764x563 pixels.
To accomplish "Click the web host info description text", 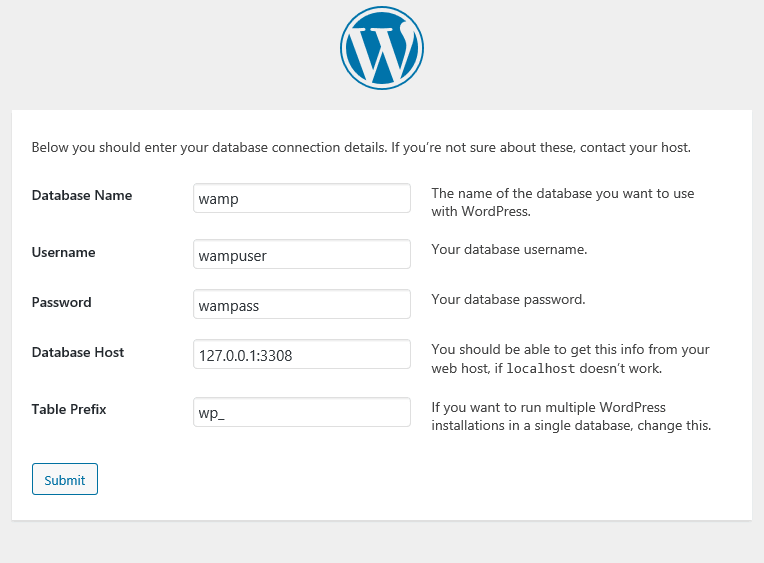I will point(570,359).
